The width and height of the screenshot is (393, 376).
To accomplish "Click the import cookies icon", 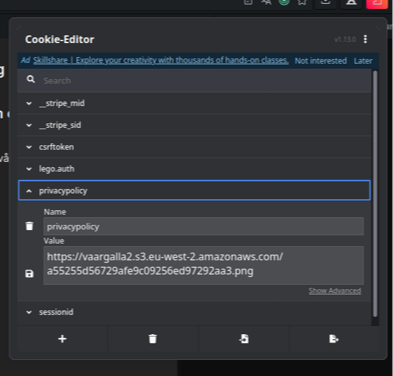I will click(x=244, y=339).
